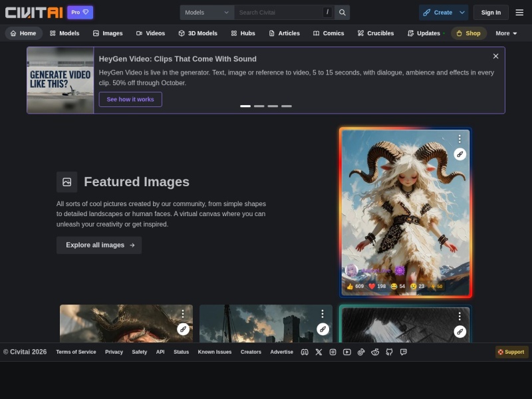Click the round link icon on the horned girl image
The width and height of the screenshot is (532, 399).
460,154
